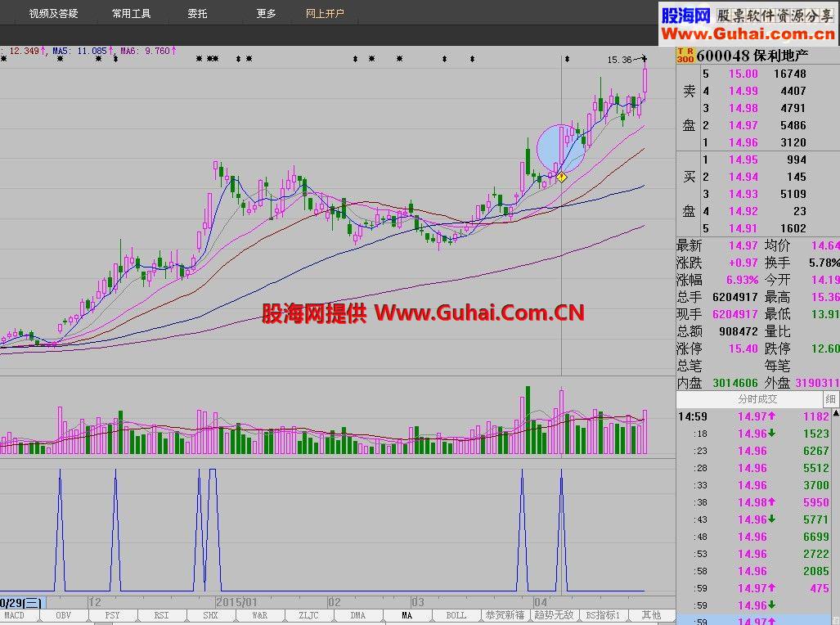The width and height of the screenshot is (840, 625).
Task: Click buy-3 price 14.93
Action: pos(743,194)
